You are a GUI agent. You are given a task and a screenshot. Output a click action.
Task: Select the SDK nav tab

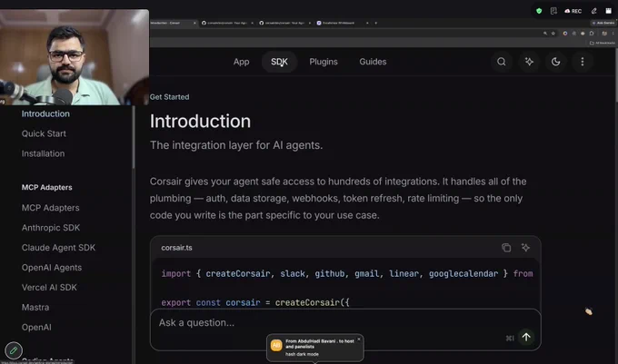pos(279,62)
